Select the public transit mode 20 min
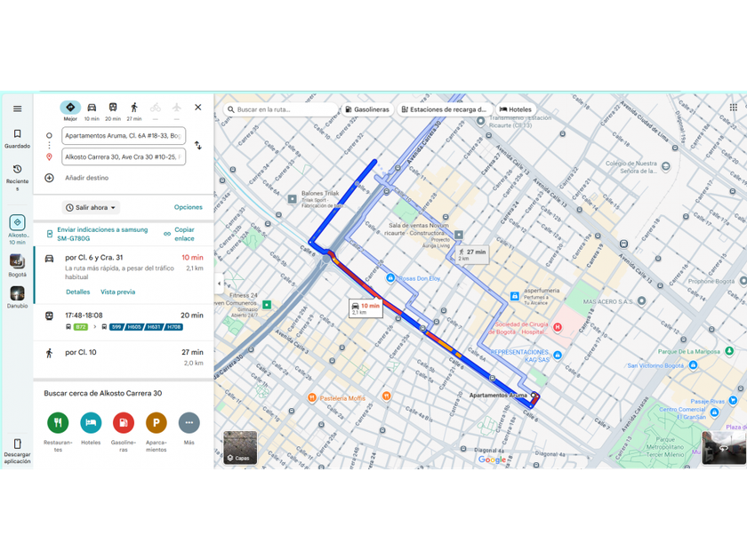 coord(113,111)
